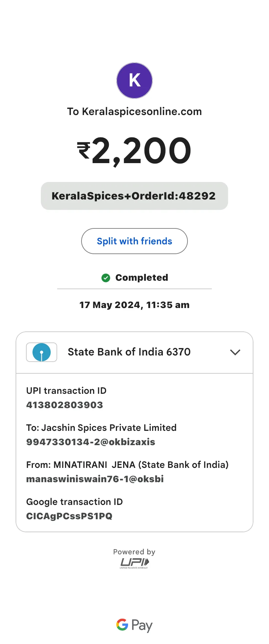The height and width of the screenshot is (644, 269).
Task: Tap the Google transaction ID CICAgPCssPS1PQ
Action: pos(69,516)
